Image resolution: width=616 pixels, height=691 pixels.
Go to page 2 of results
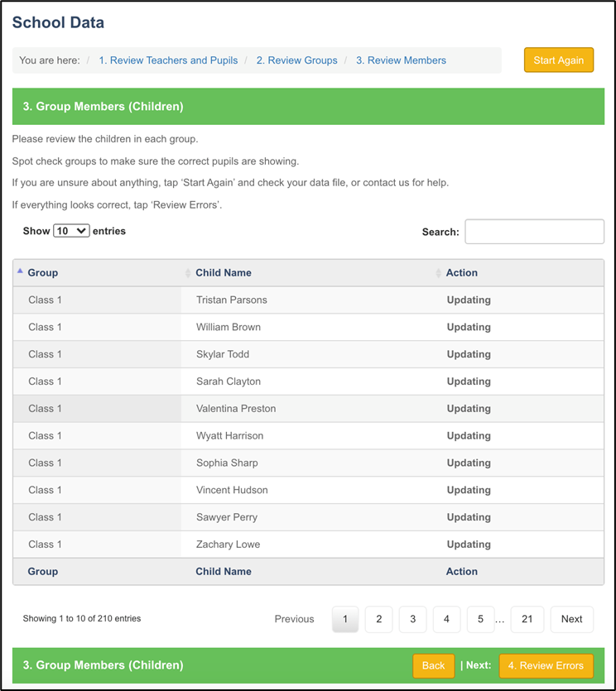click(x=378, y=619)
